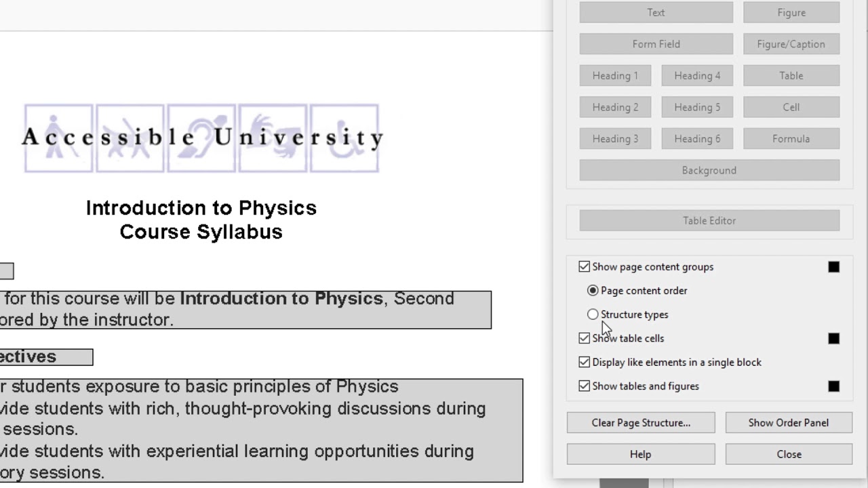Open color swatch for tables and figures

click(x=834, y=386)
